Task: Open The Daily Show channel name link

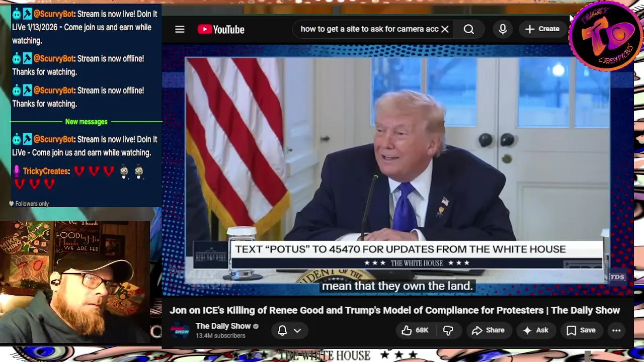Action: 223,326
